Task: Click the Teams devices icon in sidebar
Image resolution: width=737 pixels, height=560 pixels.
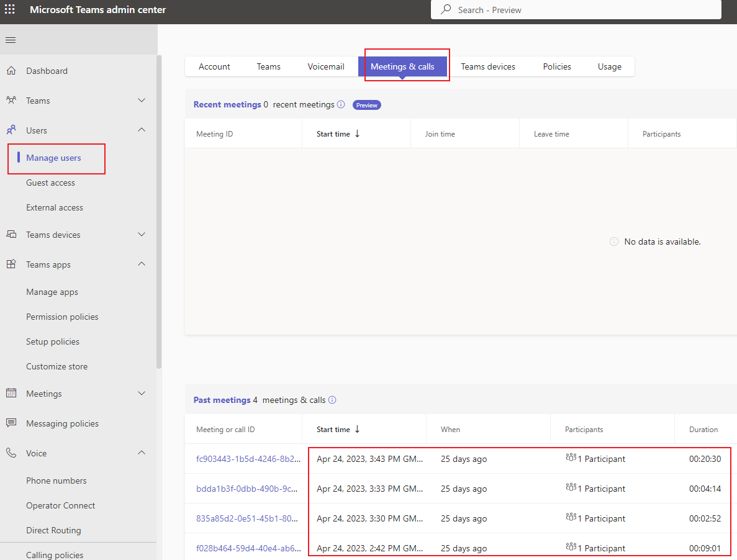Action: pos(11,234)
